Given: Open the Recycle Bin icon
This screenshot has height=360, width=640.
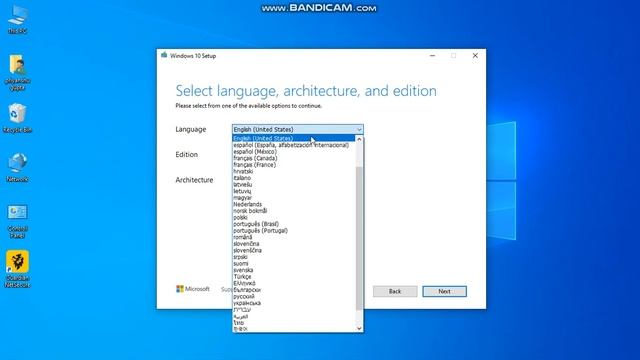Looking at the screenshot, I should click(18, 118).
